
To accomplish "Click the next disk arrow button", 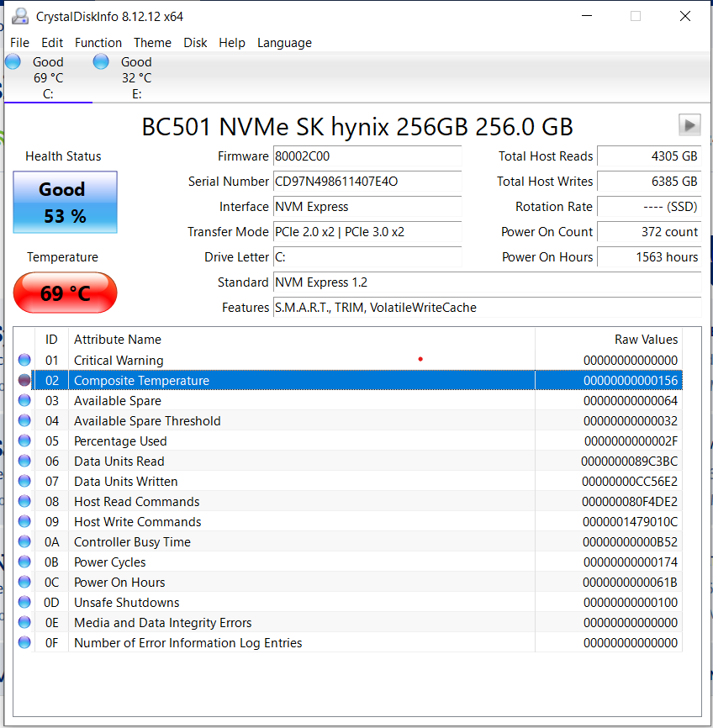I will pyautogui.click(x=689, y=125).
